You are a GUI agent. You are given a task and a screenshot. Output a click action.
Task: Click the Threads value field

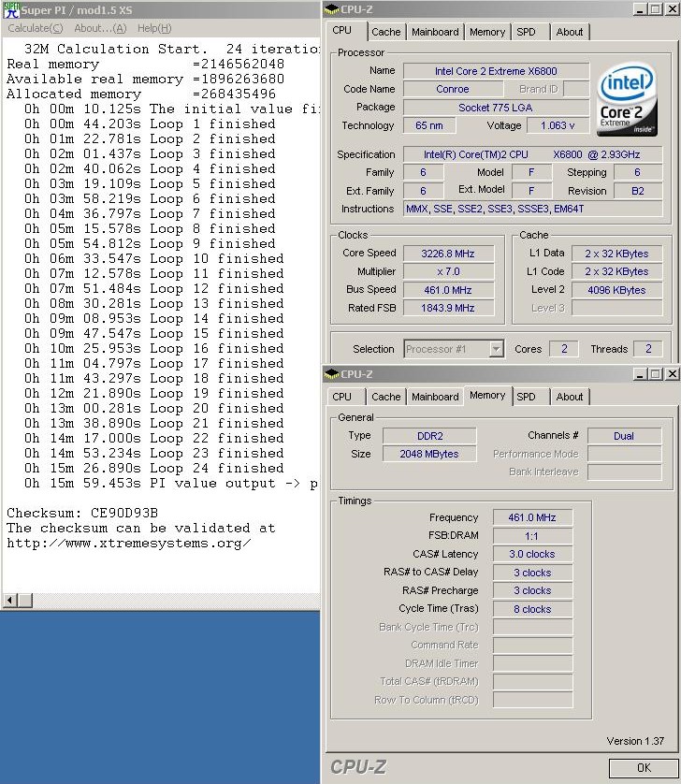[648, 349]
